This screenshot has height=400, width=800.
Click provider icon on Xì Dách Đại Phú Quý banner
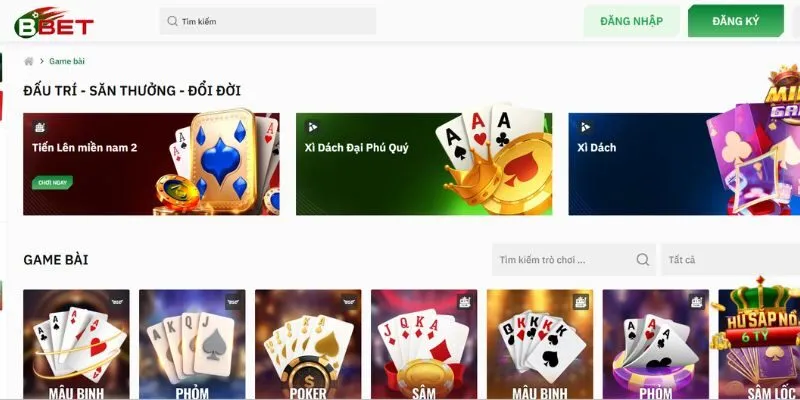click(x=312, y=127)
